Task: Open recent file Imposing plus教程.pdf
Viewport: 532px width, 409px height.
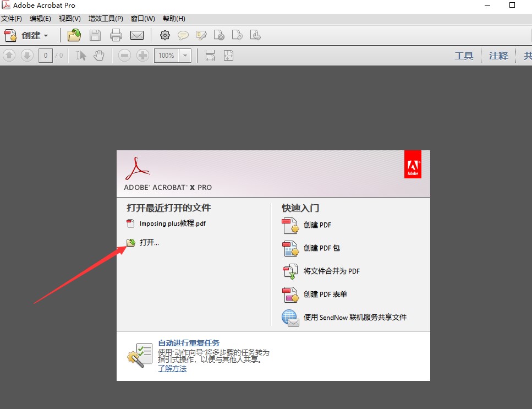Action: [x=173, y=223]
